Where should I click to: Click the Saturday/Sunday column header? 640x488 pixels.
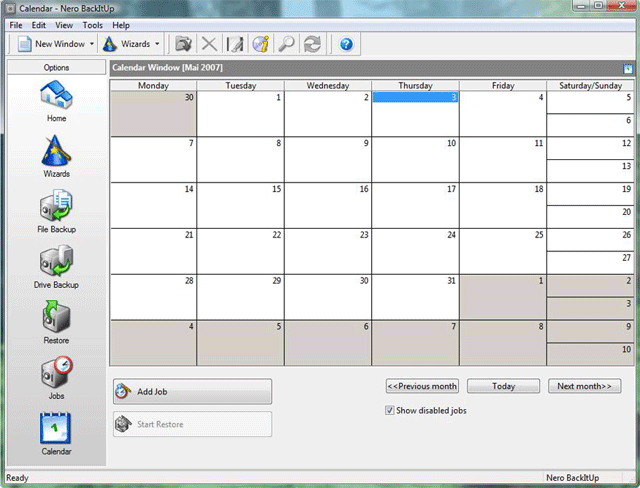[590, 85]
